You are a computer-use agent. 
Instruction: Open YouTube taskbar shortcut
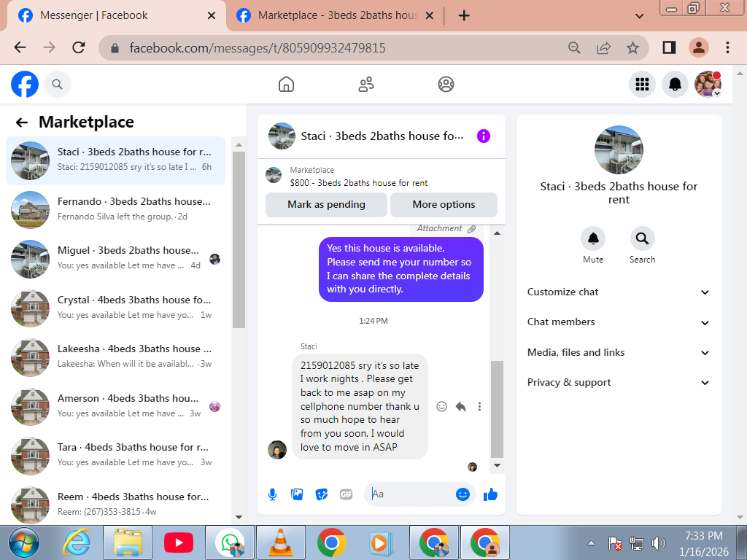179,542
